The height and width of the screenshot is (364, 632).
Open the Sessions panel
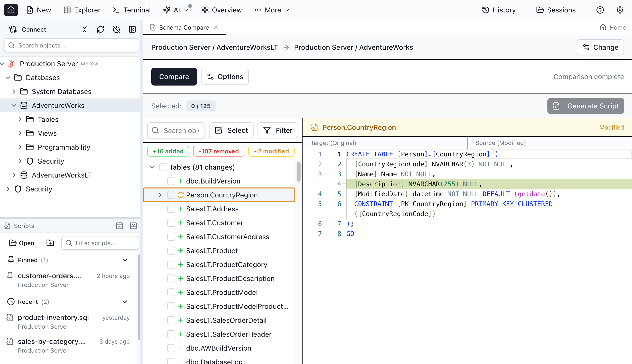[556, 10]
